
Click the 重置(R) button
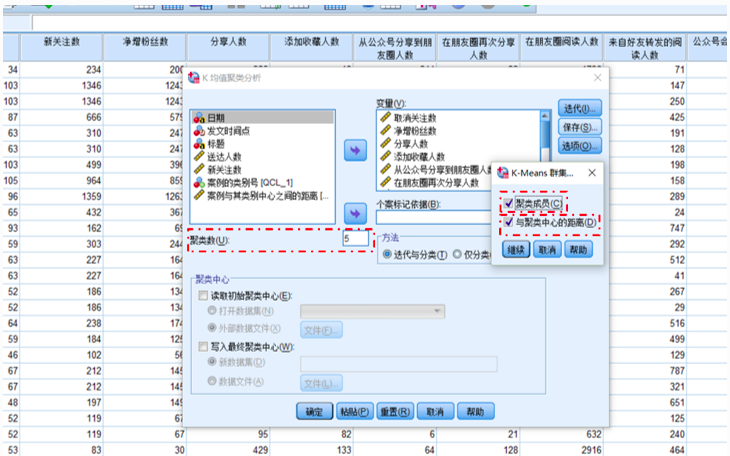(x=395, y=412)
